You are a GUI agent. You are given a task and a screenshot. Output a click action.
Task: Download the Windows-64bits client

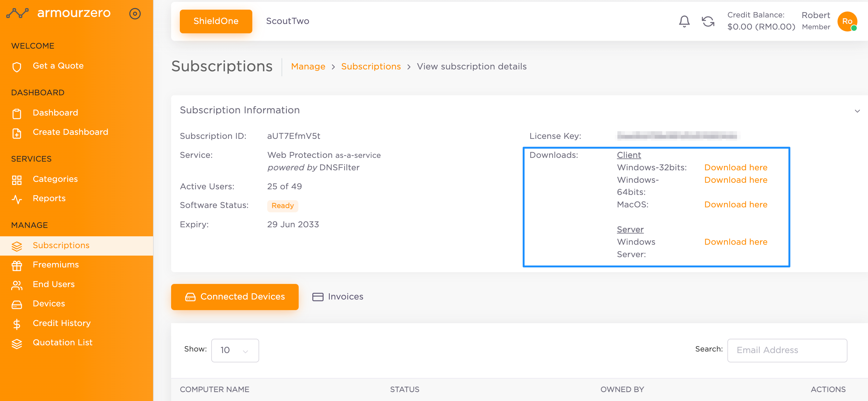(735, 180)
